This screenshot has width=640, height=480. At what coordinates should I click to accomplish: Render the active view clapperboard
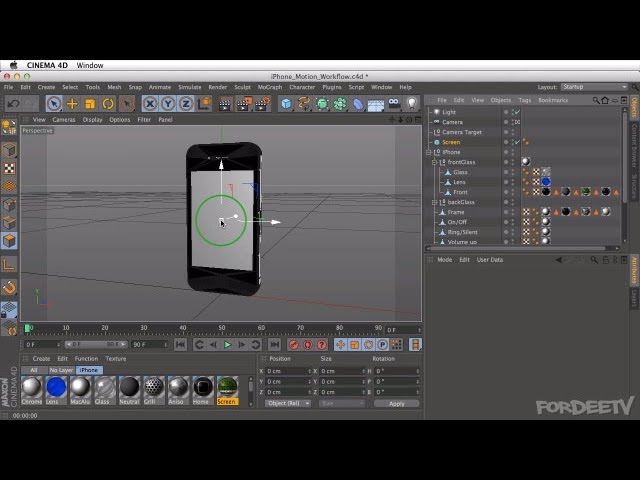pyautogui.click(x=225, y=104)
